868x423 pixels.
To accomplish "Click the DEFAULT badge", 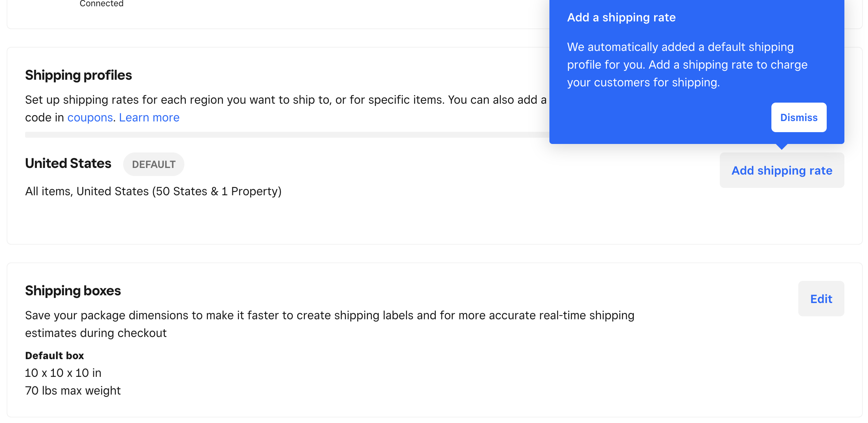I will click(x=153, y=164).
